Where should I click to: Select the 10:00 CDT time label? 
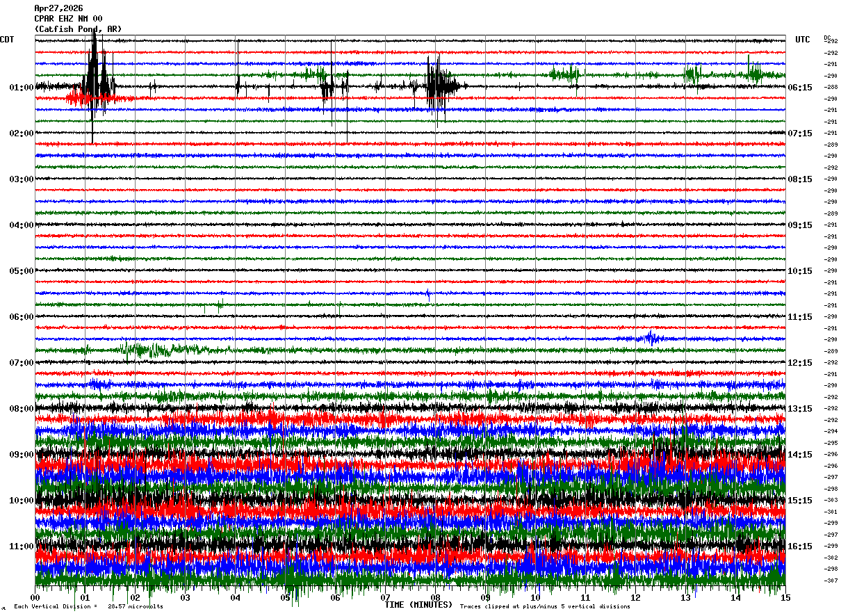coord(22,501)
